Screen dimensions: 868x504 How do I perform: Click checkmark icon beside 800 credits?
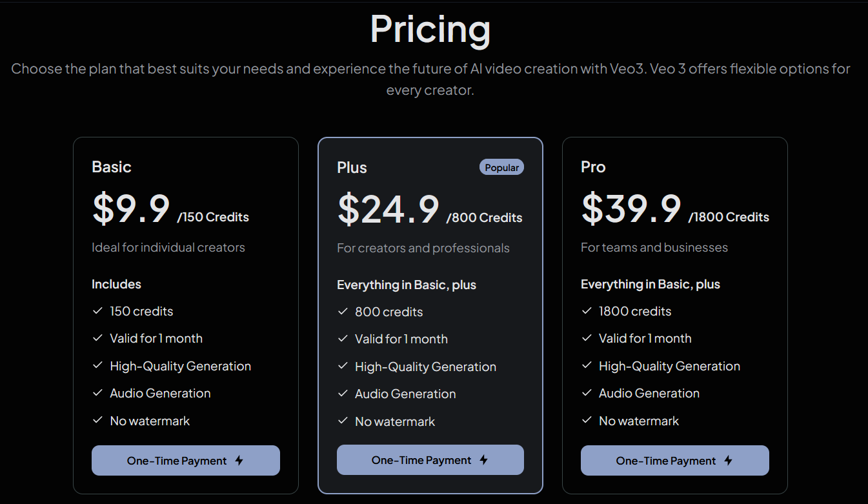click(x=343, y=312)
